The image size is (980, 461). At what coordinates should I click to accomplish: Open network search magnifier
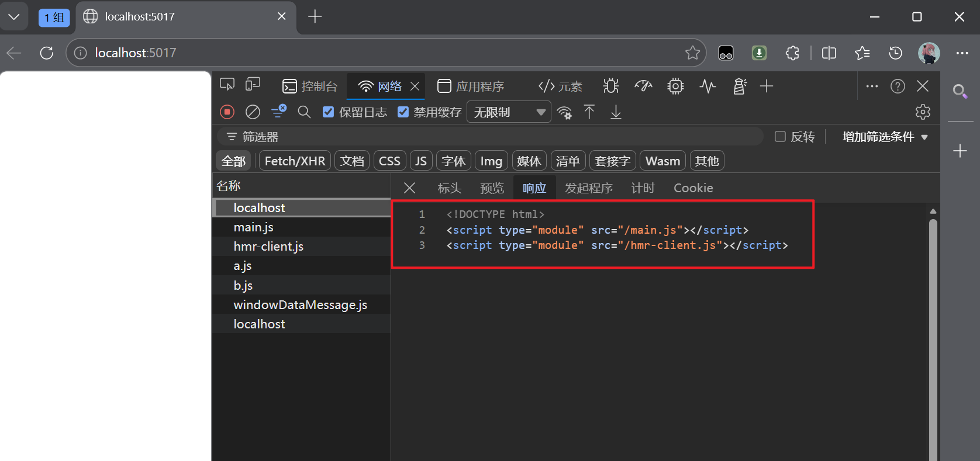coord(304,112)
